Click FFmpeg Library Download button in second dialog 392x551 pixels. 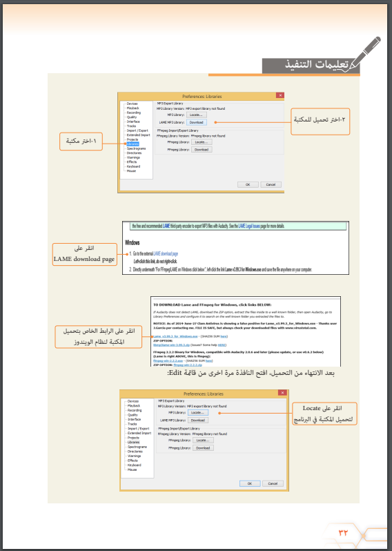pos(203,448)
